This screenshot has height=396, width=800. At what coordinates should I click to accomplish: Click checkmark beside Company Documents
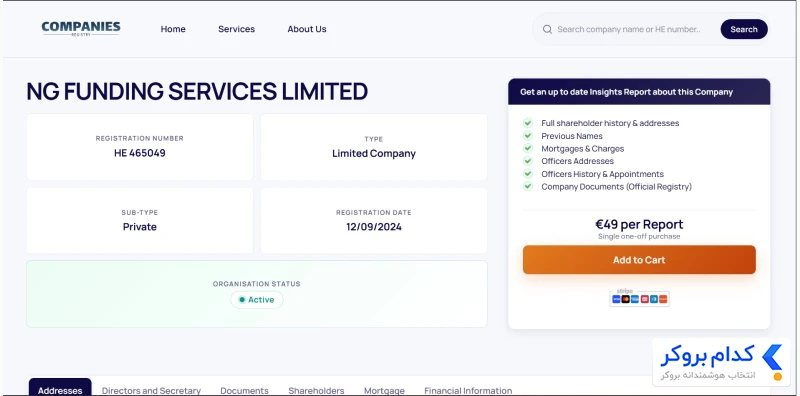(x=528, y=186)
